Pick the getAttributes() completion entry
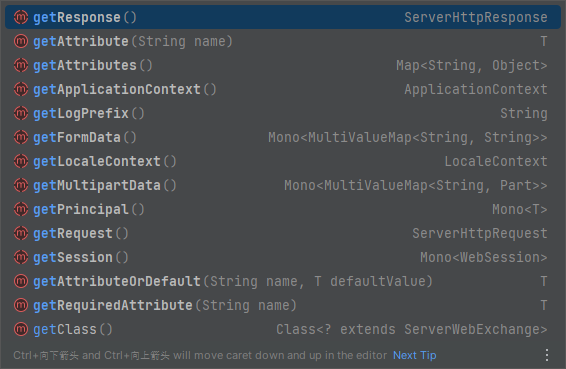 coord(283,65)
